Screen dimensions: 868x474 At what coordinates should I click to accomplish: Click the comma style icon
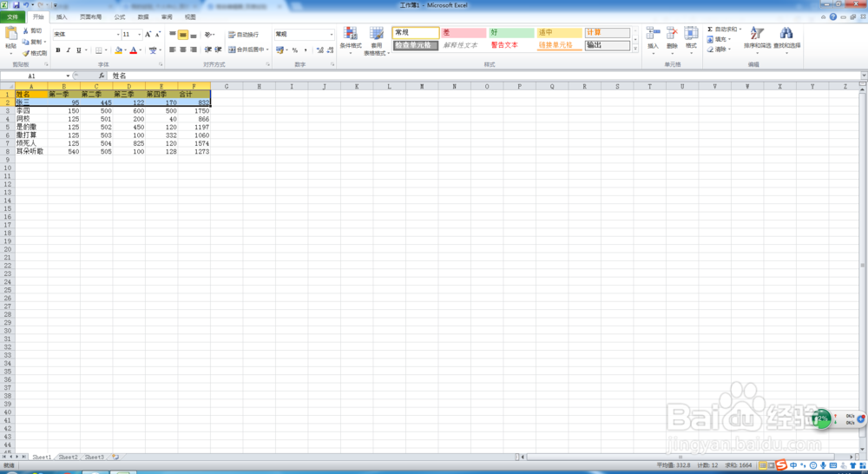pos(306,50)
